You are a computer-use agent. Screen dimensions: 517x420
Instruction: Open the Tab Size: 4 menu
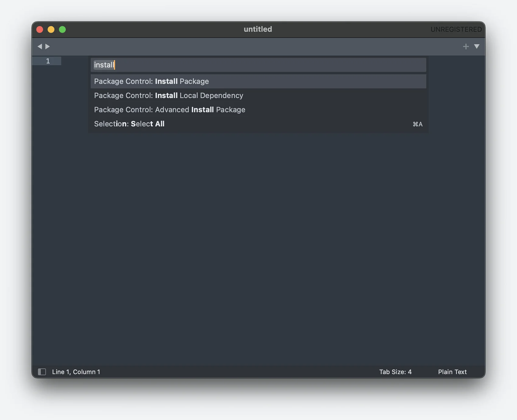click(395, 372)
